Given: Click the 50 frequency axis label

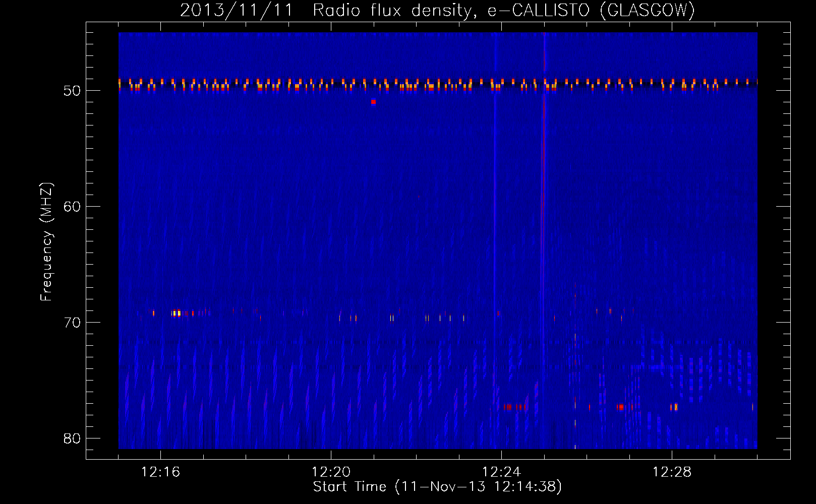Looking at the screenshot, I should pos(72,91).
